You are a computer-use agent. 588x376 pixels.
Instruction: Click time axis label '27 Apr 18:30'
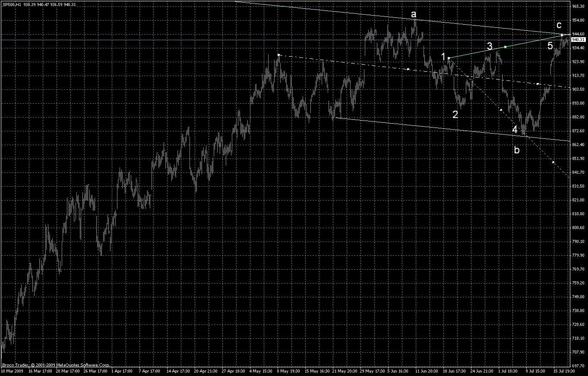(234, 371)
